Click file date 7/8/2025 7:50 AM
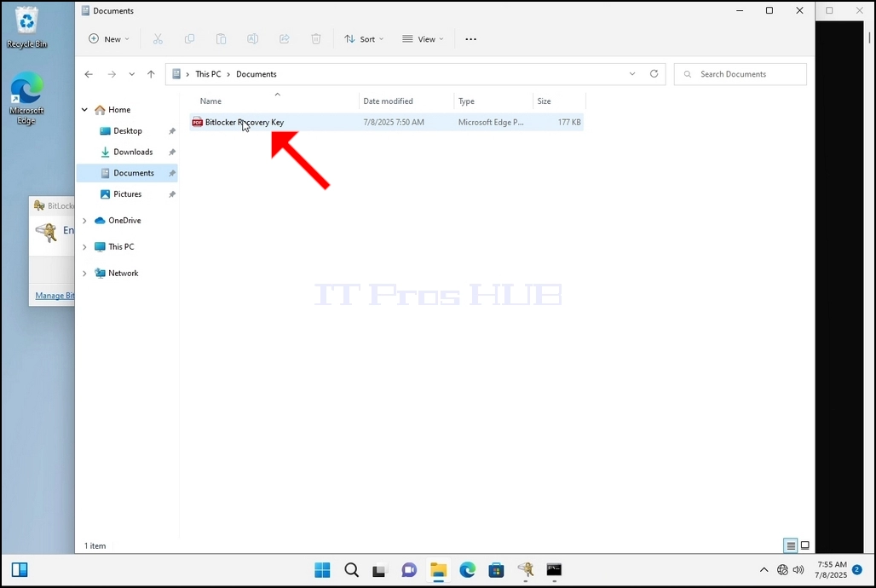Viewport: 876px width, 588px height. pyautogui.click(x=394, y=123)
